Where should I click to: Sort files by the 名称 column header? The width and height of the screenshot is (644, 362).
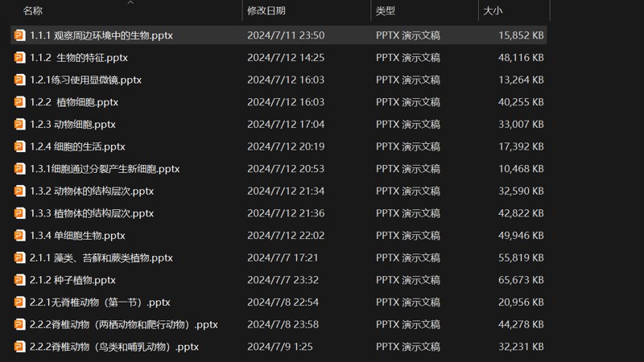[33, 11]
